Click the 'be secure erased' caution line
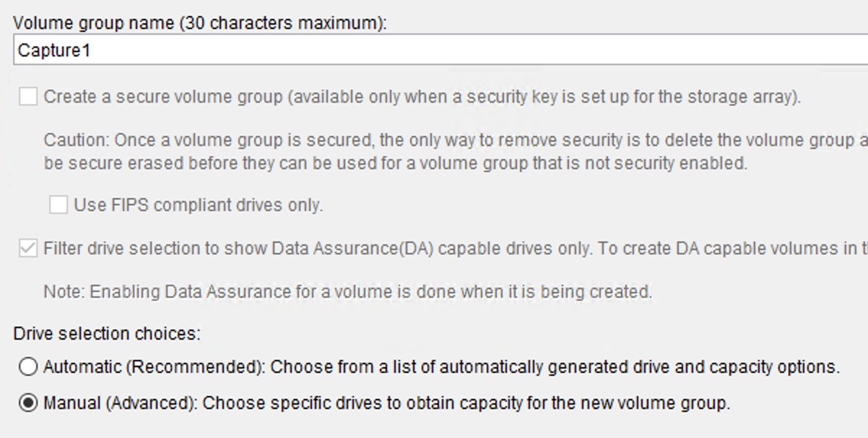Image resolution: width=868 pixels, height=438 pixels. pyautogui.click(x=395, y=163)
